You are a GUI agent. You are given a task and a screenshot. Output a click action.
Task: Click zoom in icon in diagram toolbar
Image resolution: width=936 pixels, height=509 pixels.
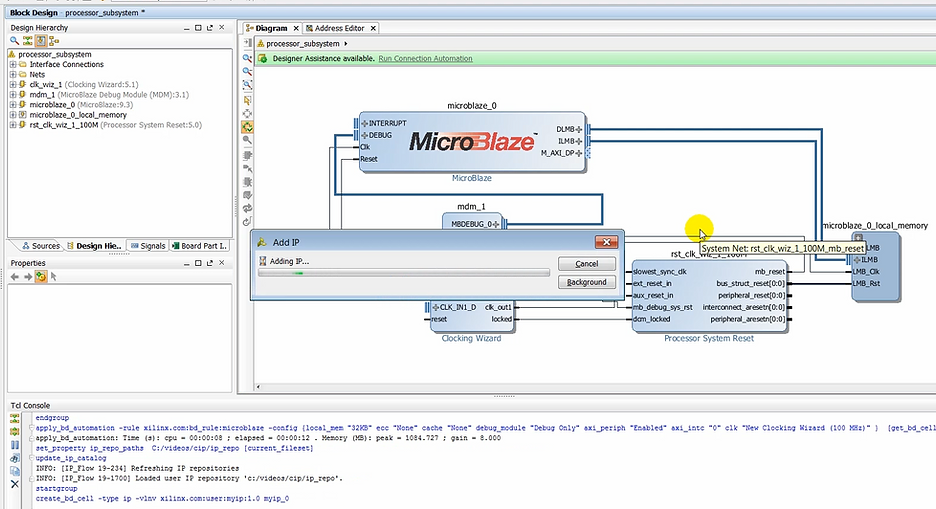(247, 58)
